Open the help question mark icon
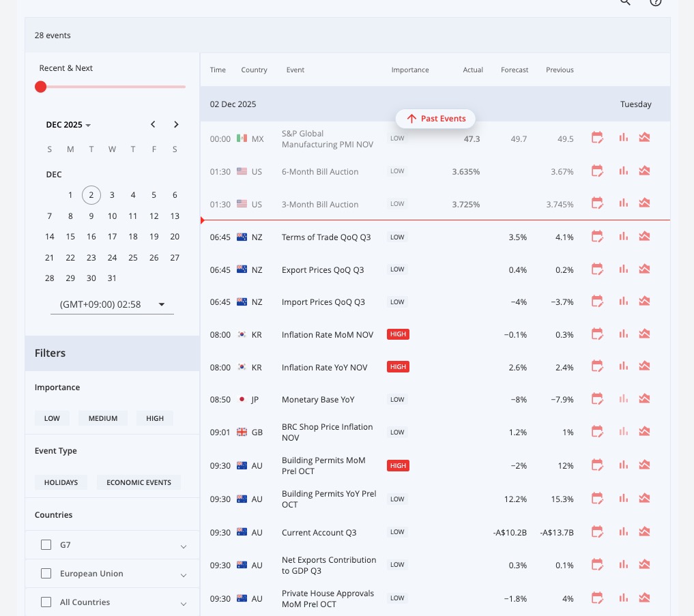694x616 pixels. coord(655,2)
